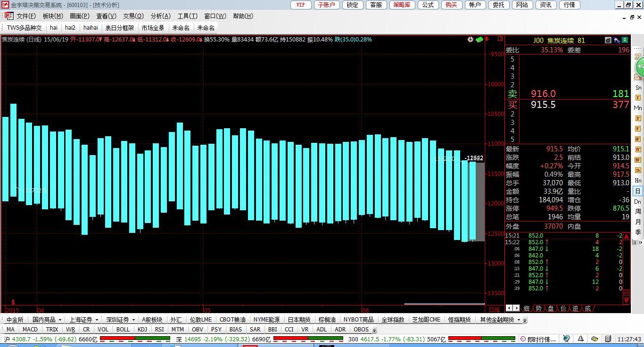Switch to the 势 tab in quote panel
Image resolution: width=644 pixels, height=347 pixels.
point(538,308)
